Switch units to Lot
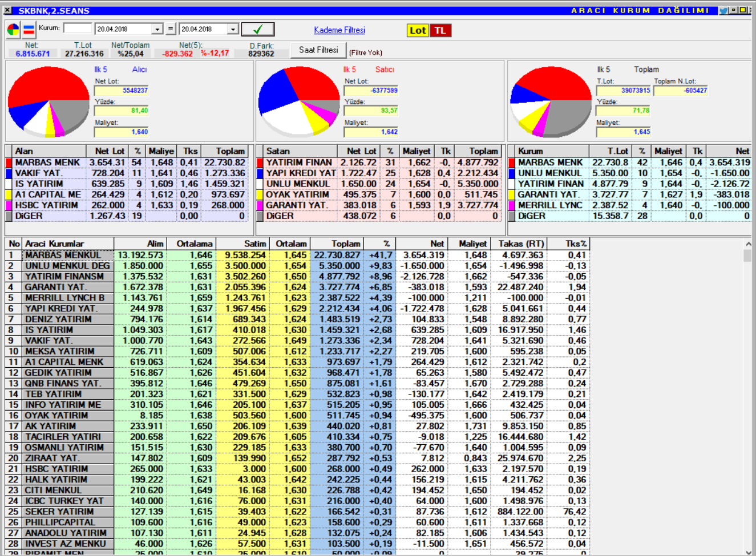This screenshot has height=556, width=756. tap(418, 30)
